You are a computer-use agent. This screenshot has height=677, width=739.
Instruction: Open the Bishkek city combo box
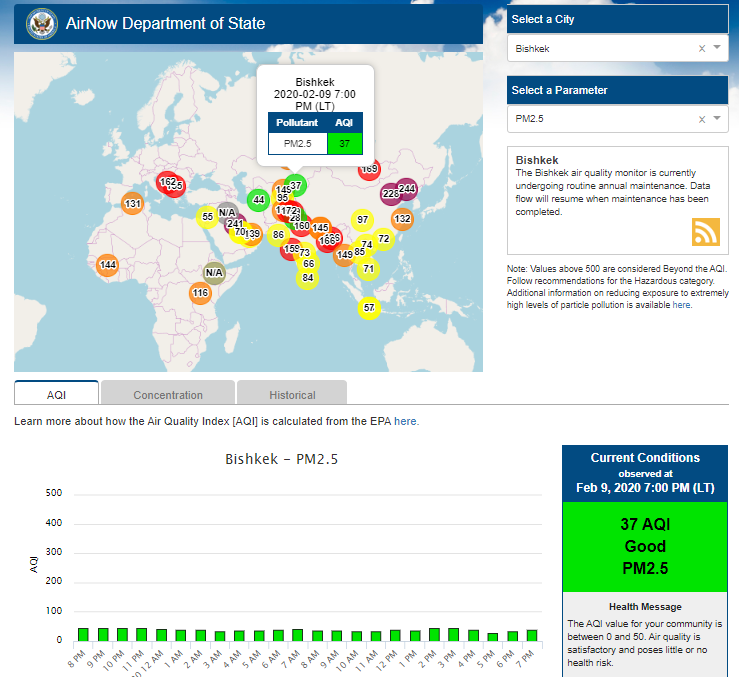coord(600,48)
